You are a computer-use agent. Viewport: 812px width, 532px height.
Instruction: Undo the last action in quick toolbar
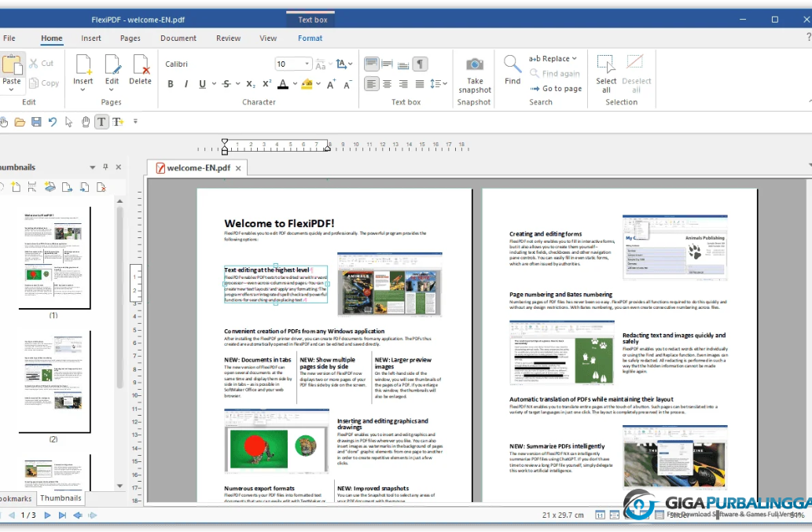(x=53, y=122)
